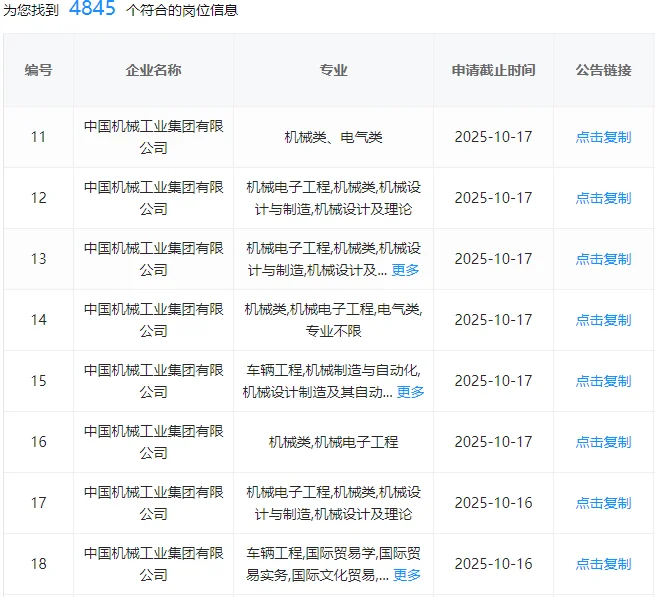Click 点击复制 in row 13
655x597 pixels.
tap(603, 259)
